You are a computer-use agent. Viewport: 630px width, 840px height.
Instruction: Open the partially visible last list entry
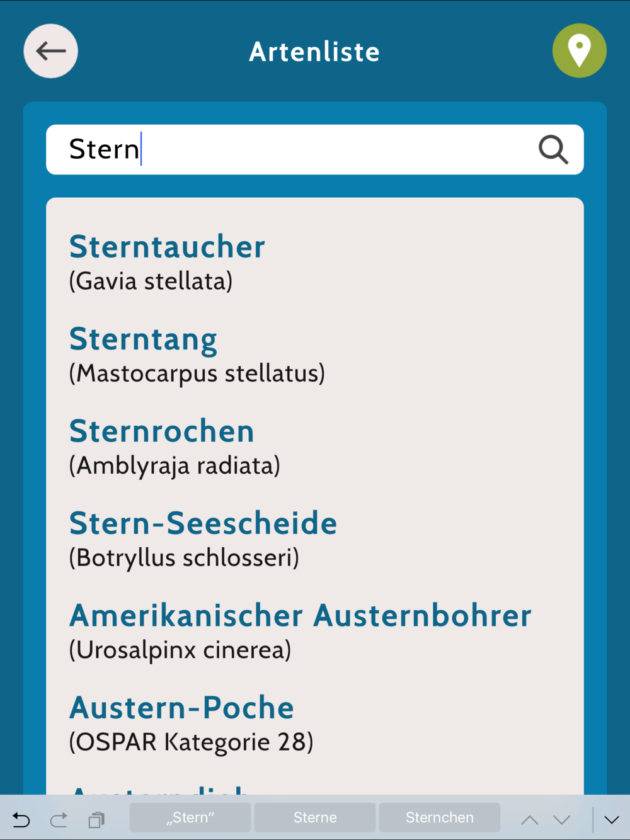[315, 787]
